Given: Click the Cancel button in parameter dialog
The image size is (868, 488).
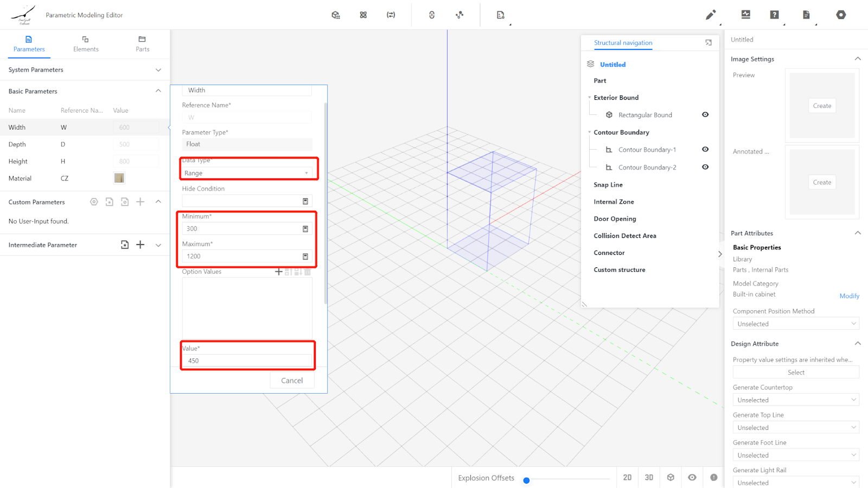Looking at the screenshot, I should point(292,381).
